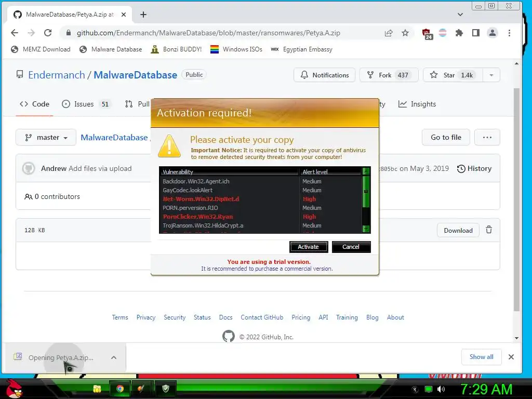Viewport: 532px width, 399px height.
Task: Open the three-dot file options menu
Action: point(487,137)
